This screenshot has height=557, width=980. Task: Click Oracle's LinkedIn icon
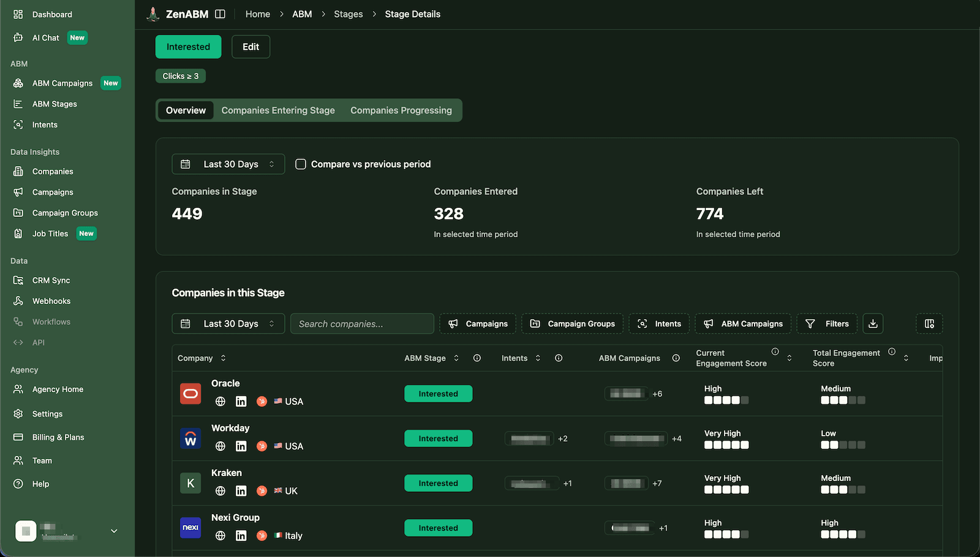[x=241, y=401]
